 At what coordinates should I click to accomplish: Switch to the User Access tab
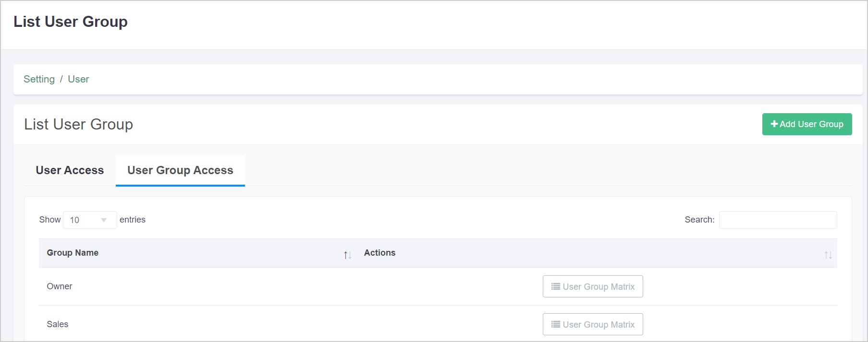(x=69, y=170)
